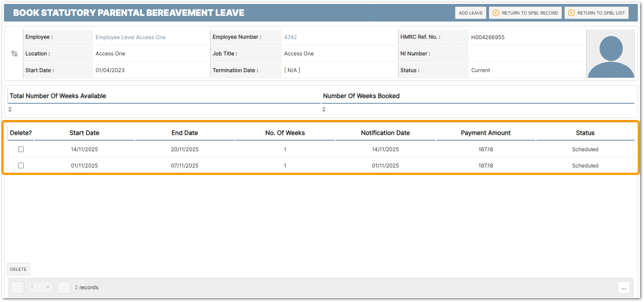Sort table by End Date column header
644x302 pixels.
click(185, 133)
